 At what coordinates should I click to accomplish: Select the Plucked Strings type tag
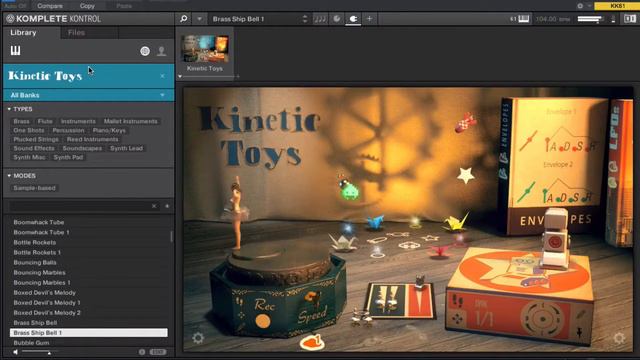[36, 140]
